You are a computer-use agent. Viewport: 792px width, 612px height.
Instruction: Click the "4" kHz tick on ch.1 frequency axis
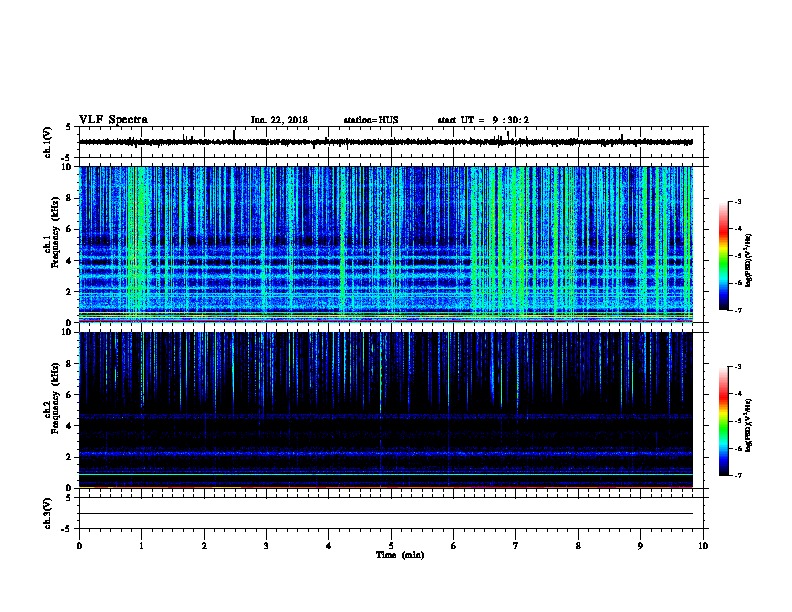[70, 261]
